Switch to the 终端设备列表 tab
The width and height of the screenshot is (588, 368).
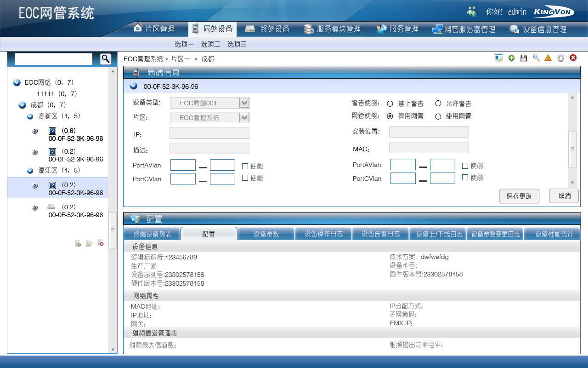[x=152, y=234]
